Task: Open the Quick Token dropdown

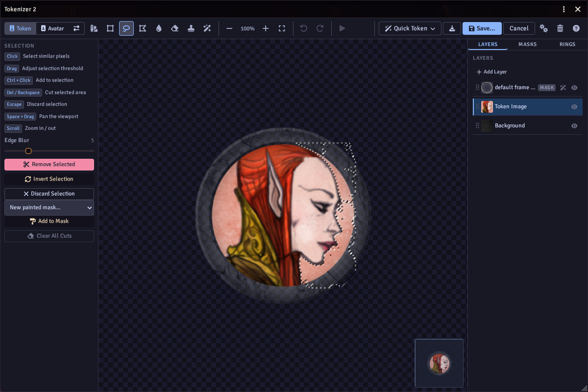Action: (x=410, y=28)
